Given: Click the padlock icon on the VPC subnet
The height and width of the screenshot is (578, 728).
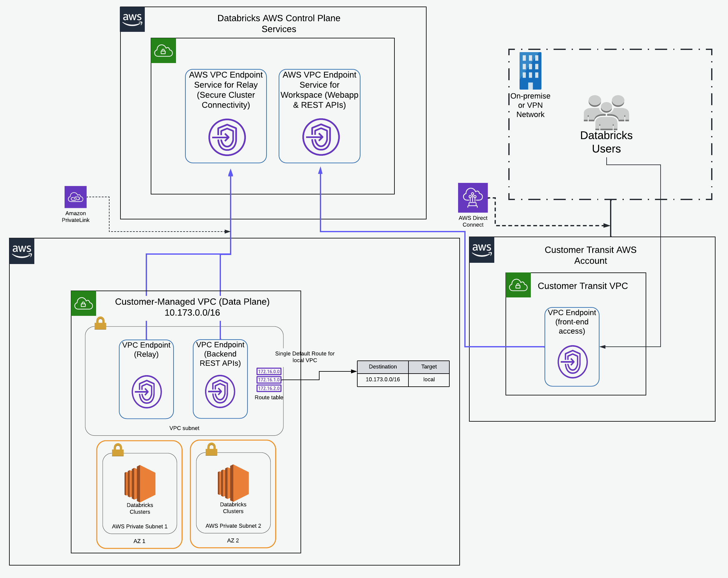Looking at the screenshot, I should pos(100,323).
